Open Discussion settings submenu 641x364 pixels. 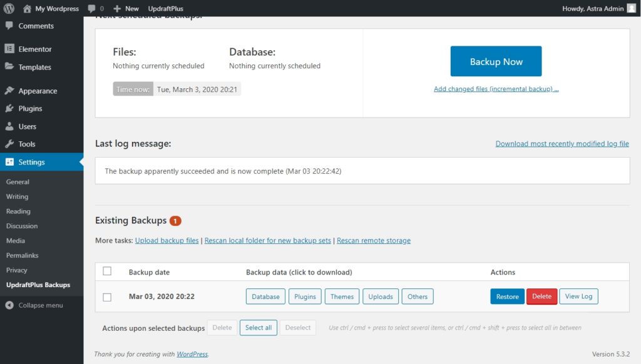click(22, 226)
